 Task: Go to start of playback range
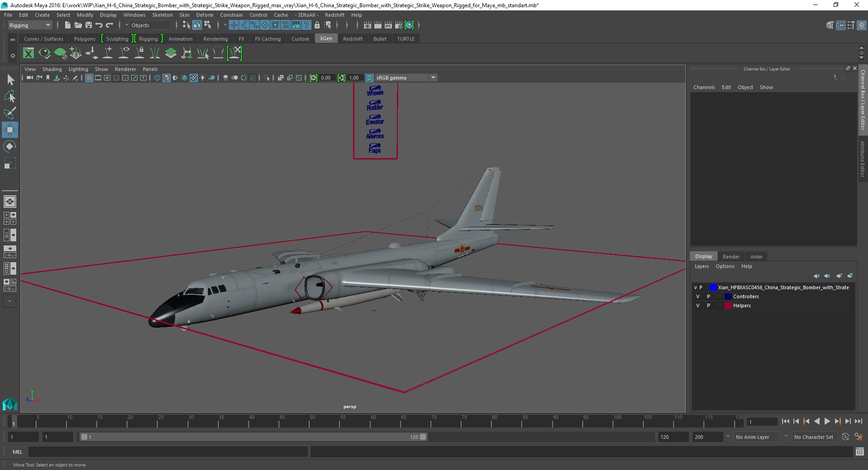[786, 421]
